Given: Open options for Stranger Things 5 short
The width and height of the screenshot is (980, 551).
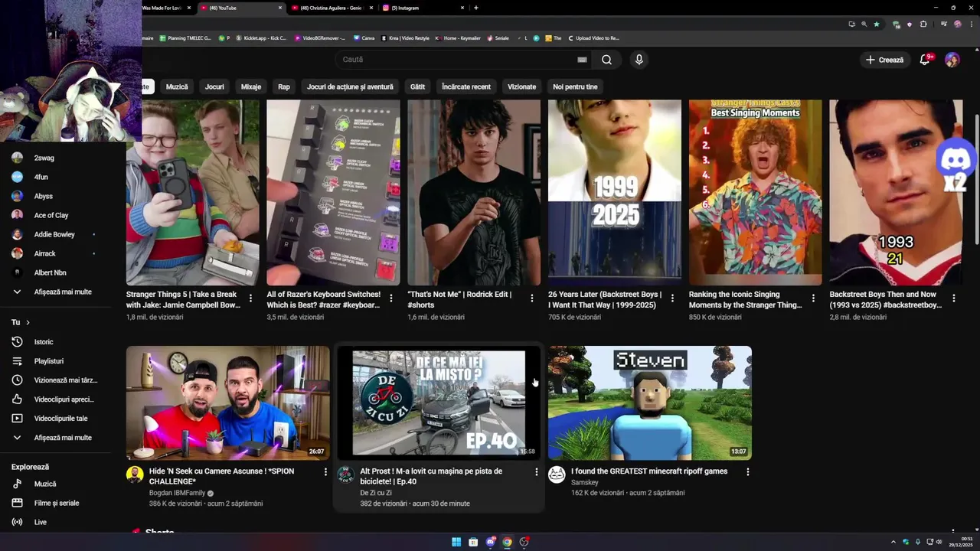Looking at the screenshot, I should pyautogui.click(x=250, y=298).
